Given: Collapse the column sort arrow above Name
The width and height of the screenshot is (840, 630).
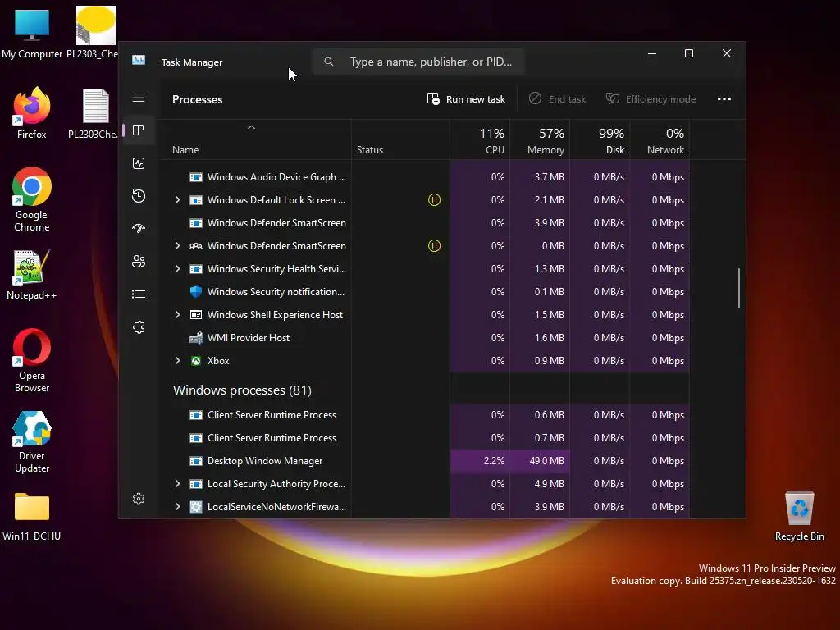Looking at the screenshot, I should [251, 127].
